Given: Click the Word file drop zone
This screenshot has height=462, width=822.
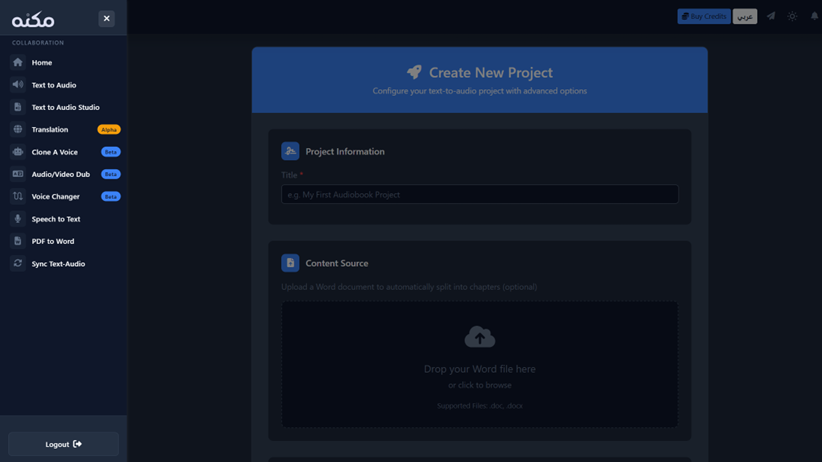Looking at the screenshot, I should [479, 365].
